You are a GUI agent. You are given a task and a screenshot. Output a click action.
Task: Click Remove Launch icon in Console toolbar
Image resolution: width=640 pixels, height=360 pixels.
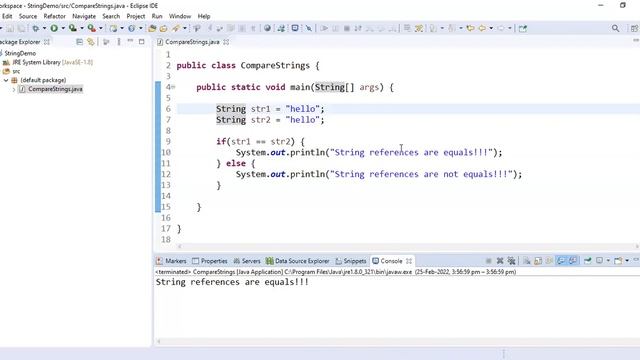pyautogui.click(x=500, y=260)
